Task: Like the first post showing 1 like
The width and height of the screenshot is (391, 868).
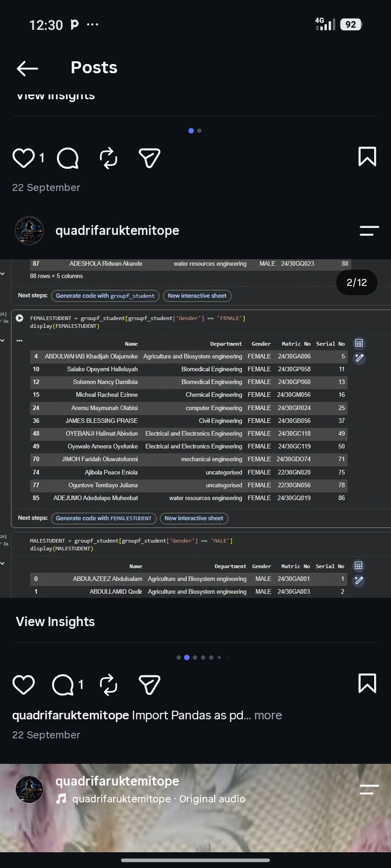Action: click(23, 158)
